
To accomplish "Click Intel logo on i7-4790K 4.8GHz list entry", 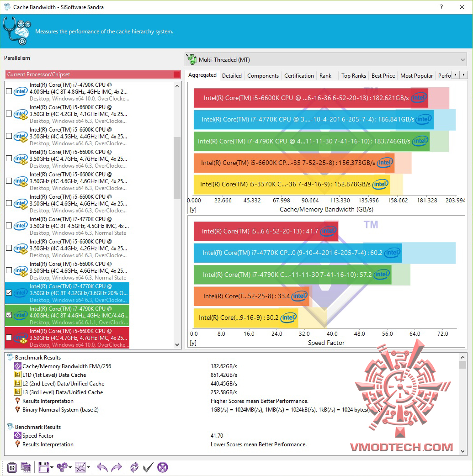I will 21,91.
